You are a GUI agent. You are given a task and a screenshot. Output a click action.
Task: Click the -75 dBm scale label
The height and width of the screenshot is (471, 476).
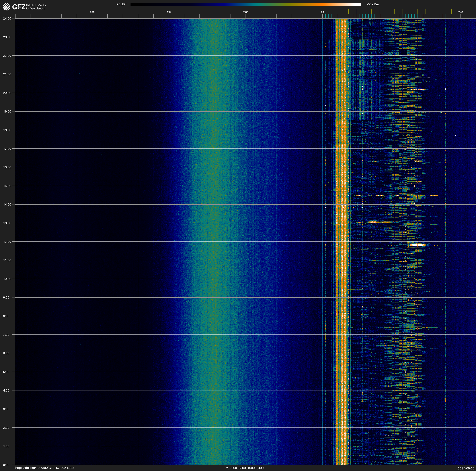pyautogui.click(x=121, y=4)
